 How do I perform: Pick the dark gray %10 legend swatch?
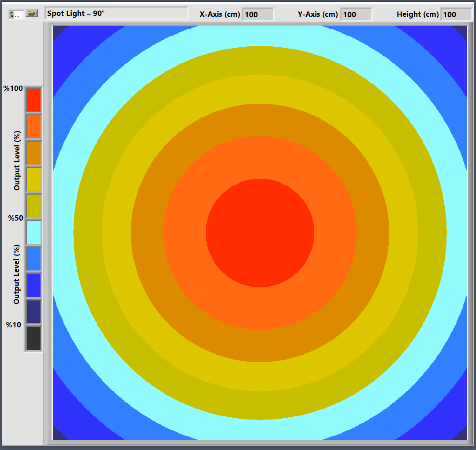click(33, 338)
